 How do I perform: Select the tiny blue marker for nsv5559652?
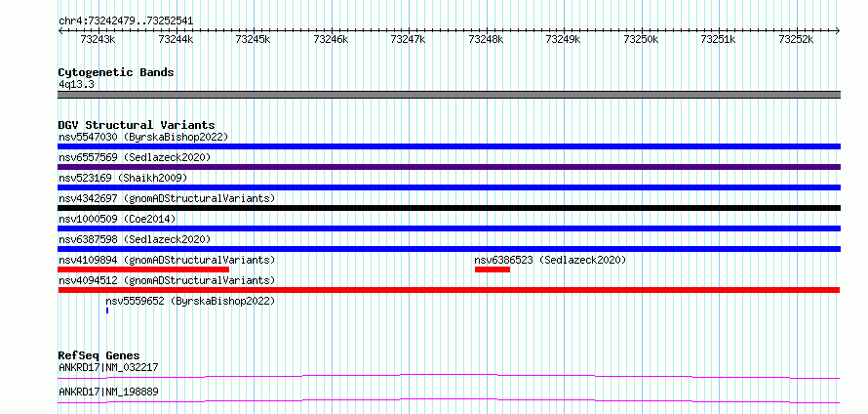(107, 310)
